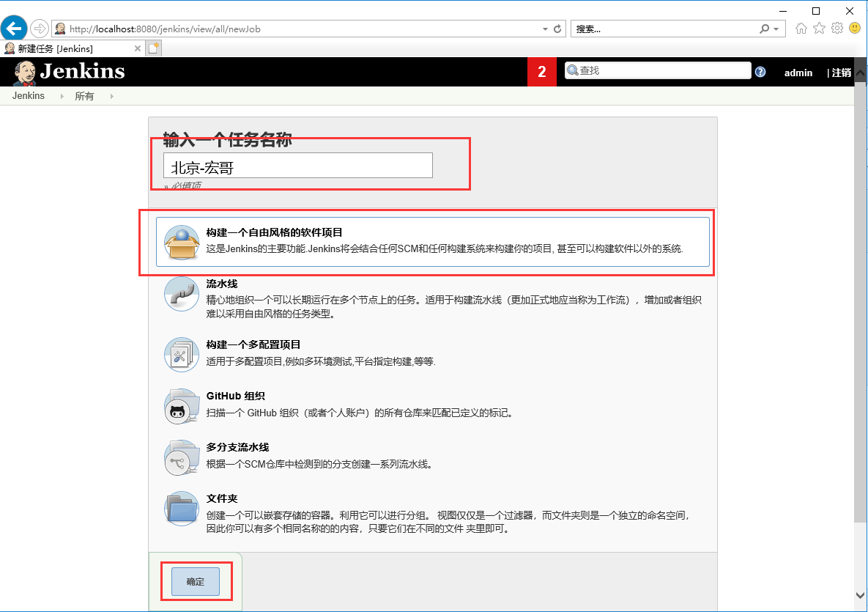
Task: Select the GitHub 组织 icon
Action: [x=182, y=406]
